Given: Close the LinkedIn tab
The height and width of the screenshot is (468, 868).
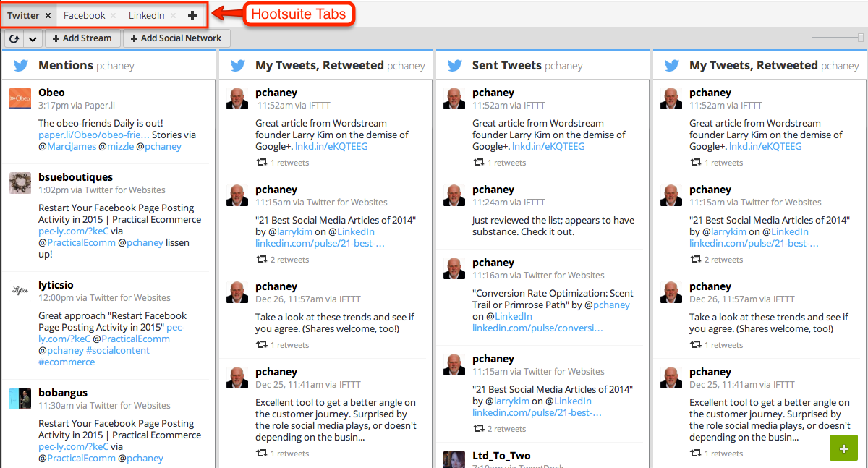Looking at the screenshot, I should (174, 16).
